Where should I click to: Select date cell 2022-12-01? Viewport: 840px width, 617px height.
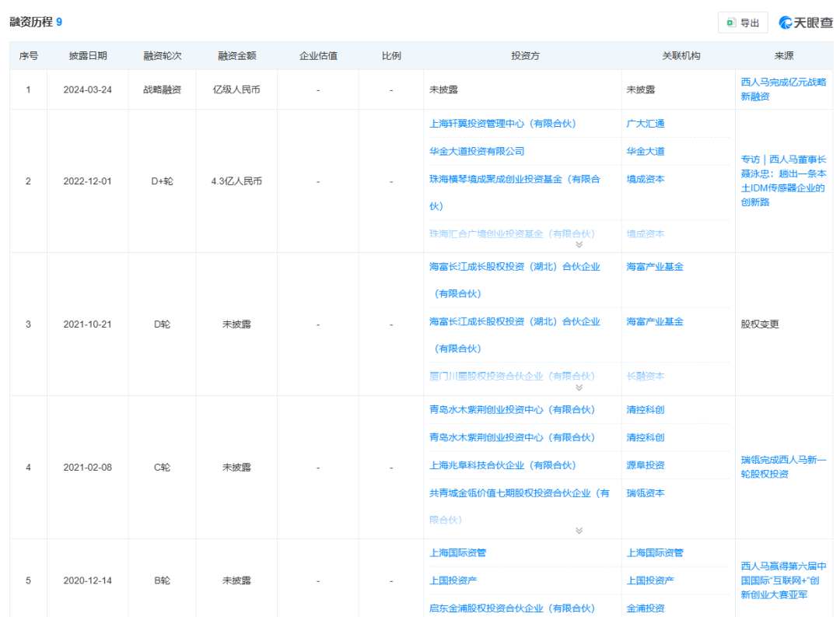[x=88, y=181]
